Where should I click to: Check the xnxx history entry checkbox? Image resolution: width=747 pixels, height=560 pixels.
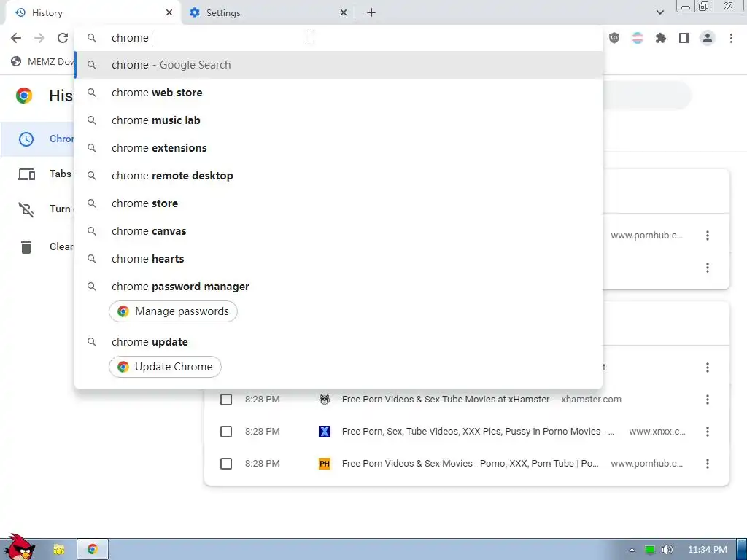[x=226, y=432]
